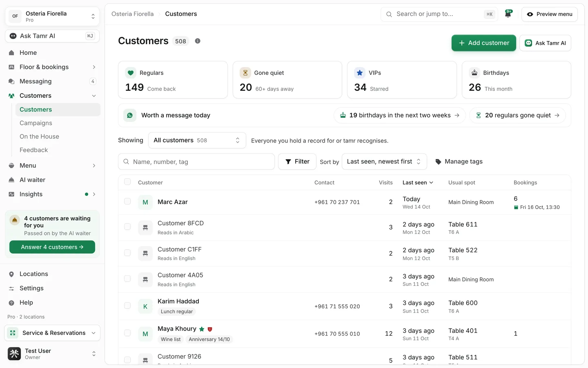Image resolution: width=588 pixels, height=368 pixels.
Task: Check the Customer 8FCD row checkbox
Action: pyautogui.click(x=127, y=227)
